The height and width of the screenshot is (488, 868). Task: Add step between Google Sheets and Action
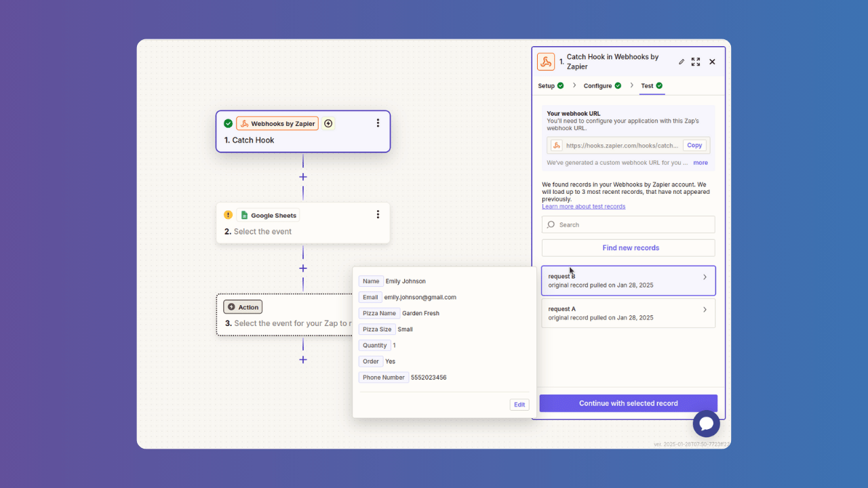pyautogui.click(x=303, y=268)
